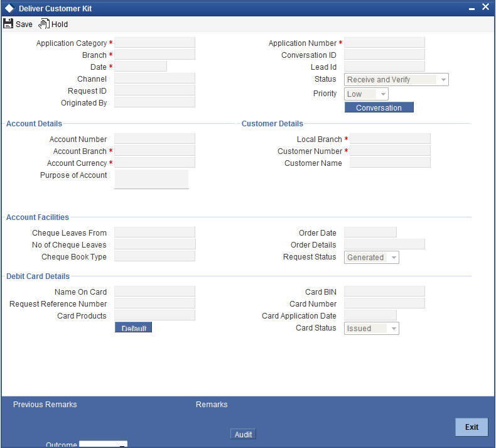Close the Deliver Customer Kit window

[485, 7]
